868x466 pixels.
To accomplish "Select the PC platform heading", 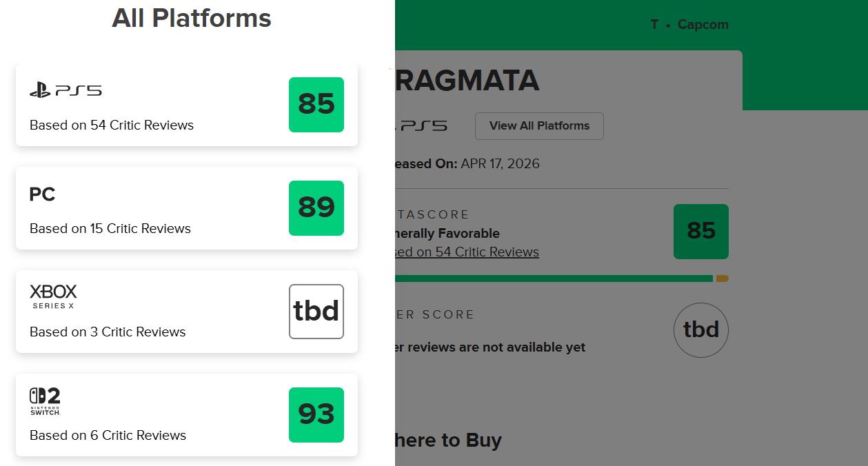I will point(42,194).
